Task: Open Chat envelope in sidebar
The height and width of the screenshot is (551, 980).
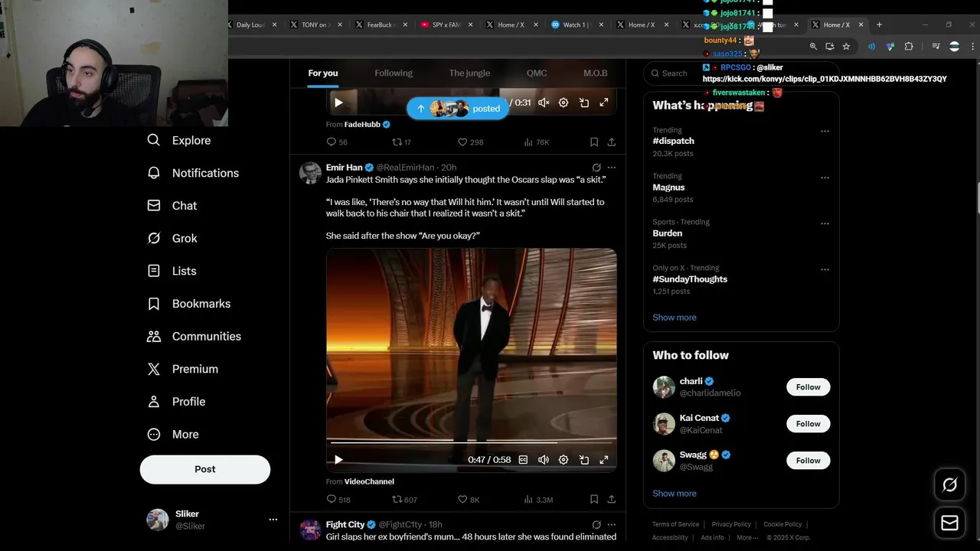Action: point(172,206)
